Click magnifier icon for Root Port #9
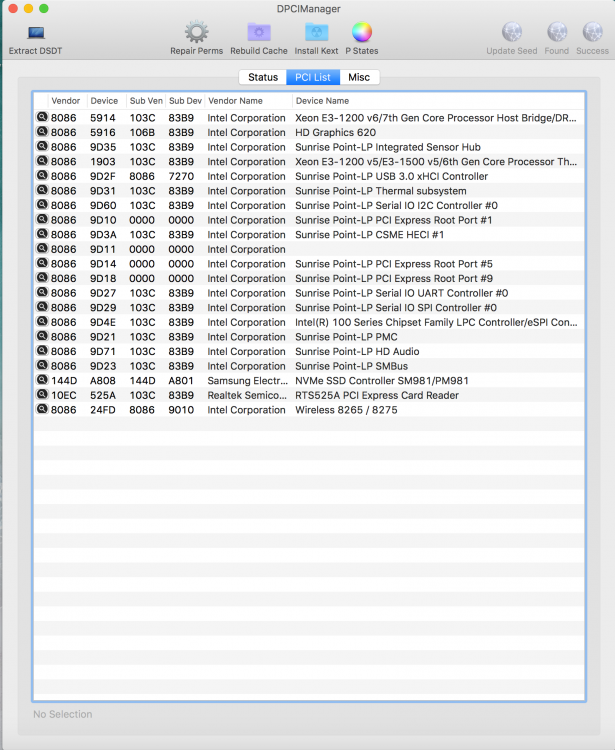 pos(42,277)
